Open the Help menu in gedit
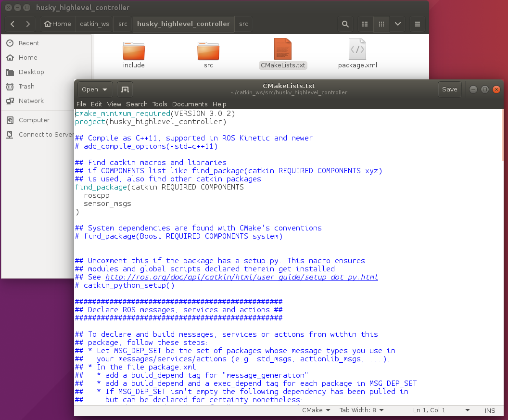Screen dimensions: 508x420 [x=219, y=104]
